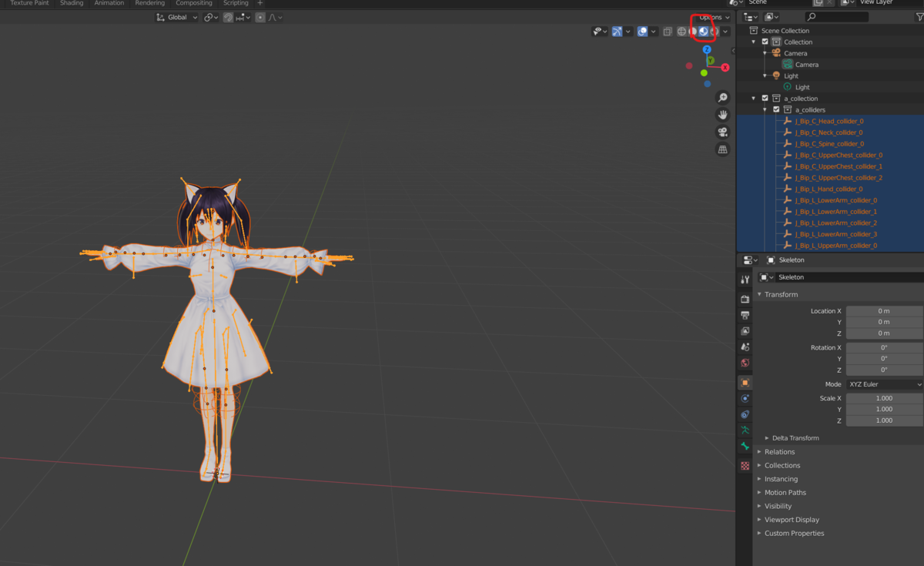
Task: Open the Scripting workspace tab
Action: tap(236, 3)
